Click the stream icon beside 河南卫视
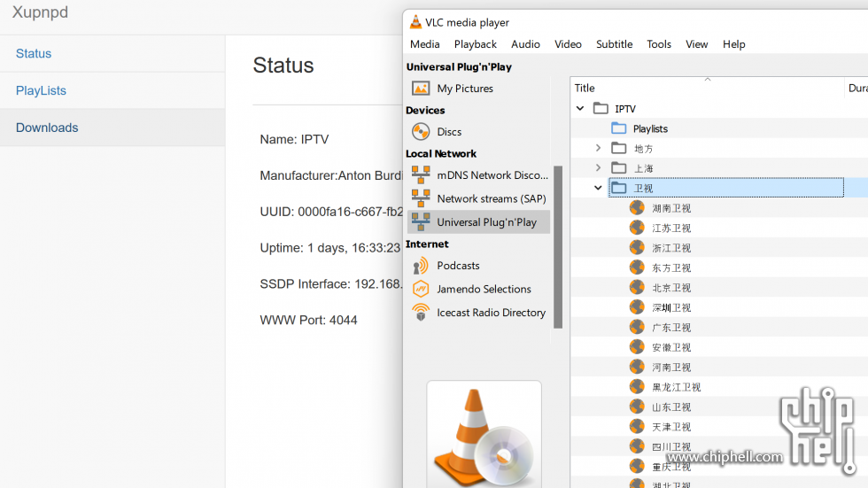 pos(637,367)
